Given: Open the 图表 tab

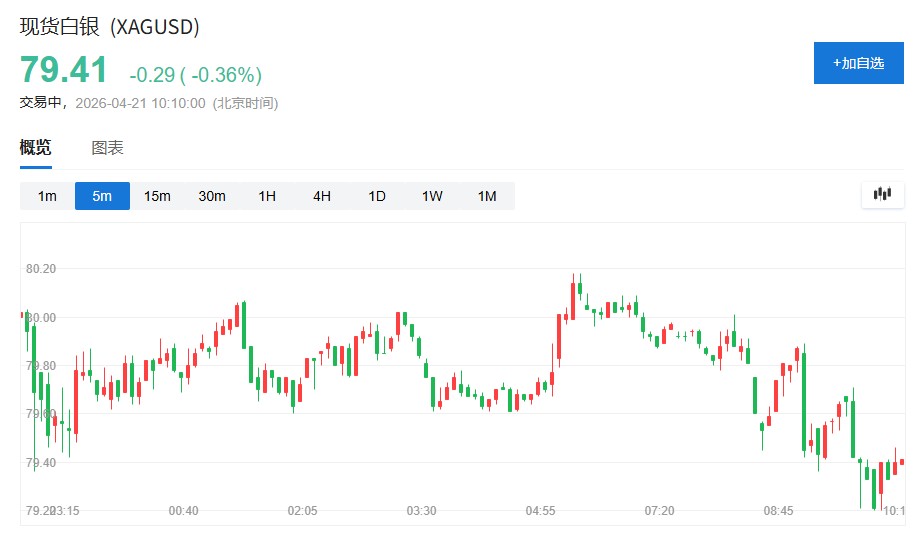Looking at the screenshot, I should tap(107, 148).
